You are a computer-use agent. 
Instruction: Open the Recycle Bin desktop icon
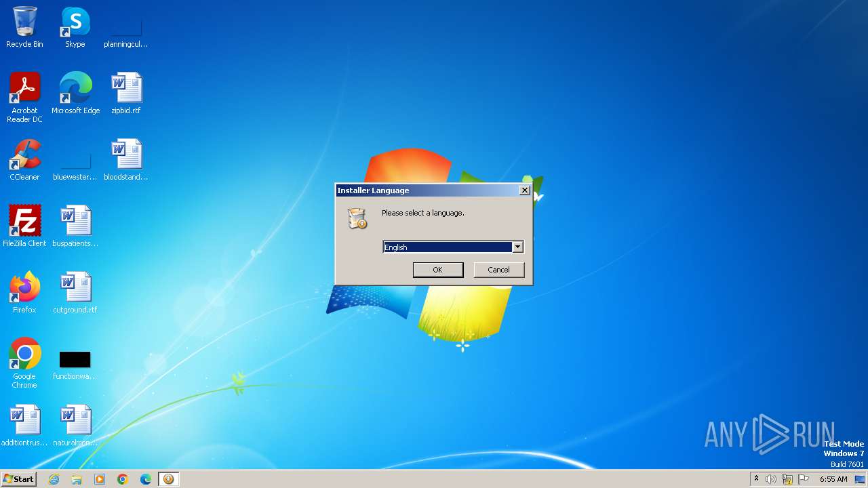coord(24,28)
